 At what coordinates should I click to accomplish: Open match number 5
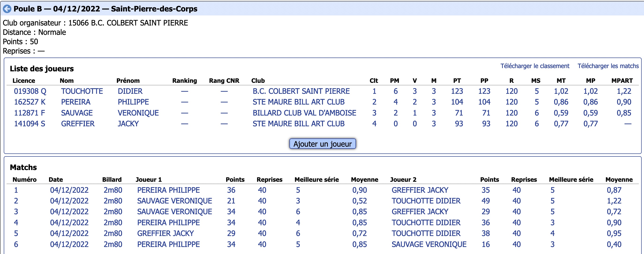[16, 233]
